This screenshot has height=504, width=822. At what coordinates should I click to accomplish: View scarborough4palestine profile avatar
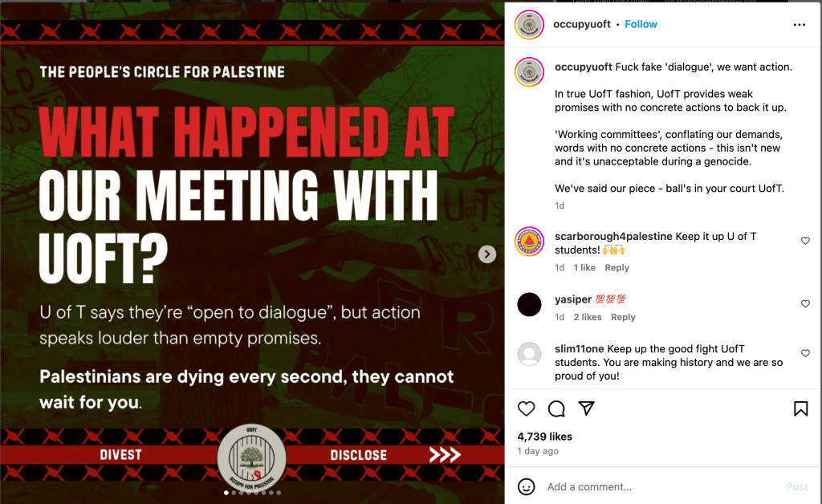[x=529, y=242]
